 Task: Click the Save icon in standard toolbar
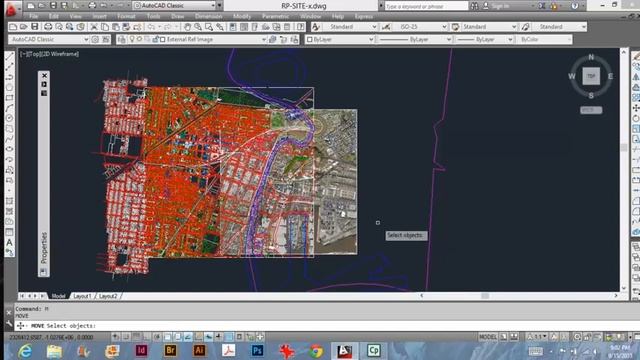(35, 27)
